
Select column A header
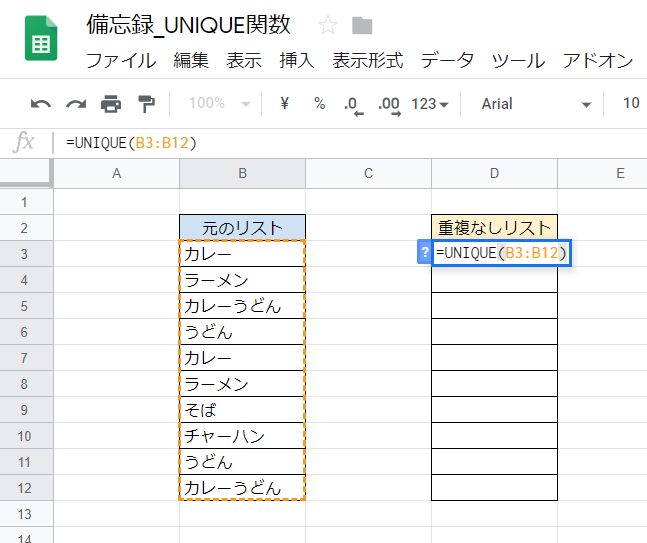click(116, 173)
